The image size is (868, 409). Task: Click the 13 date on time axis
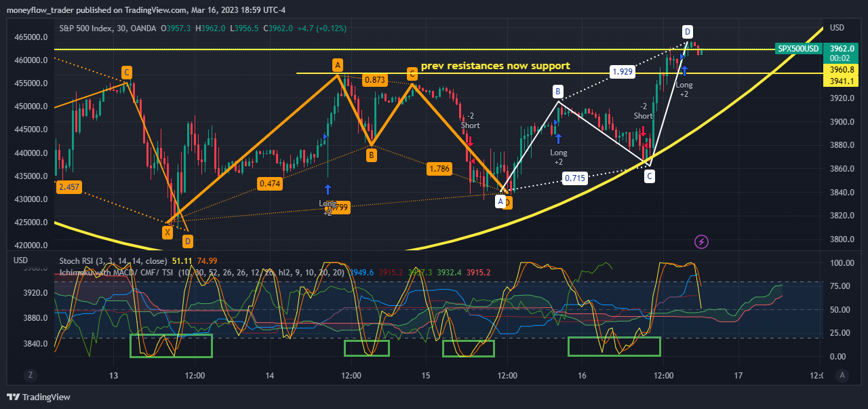click(113, 375)
